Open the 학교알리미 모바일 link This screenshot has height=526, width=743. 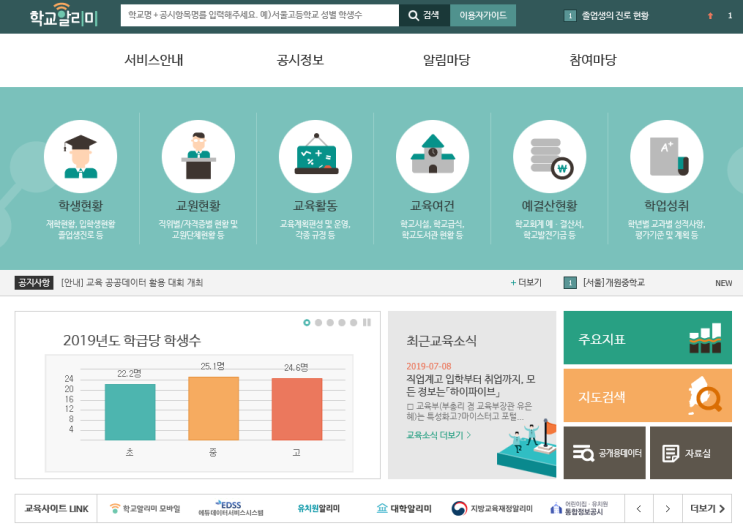(x=145, y=508)
